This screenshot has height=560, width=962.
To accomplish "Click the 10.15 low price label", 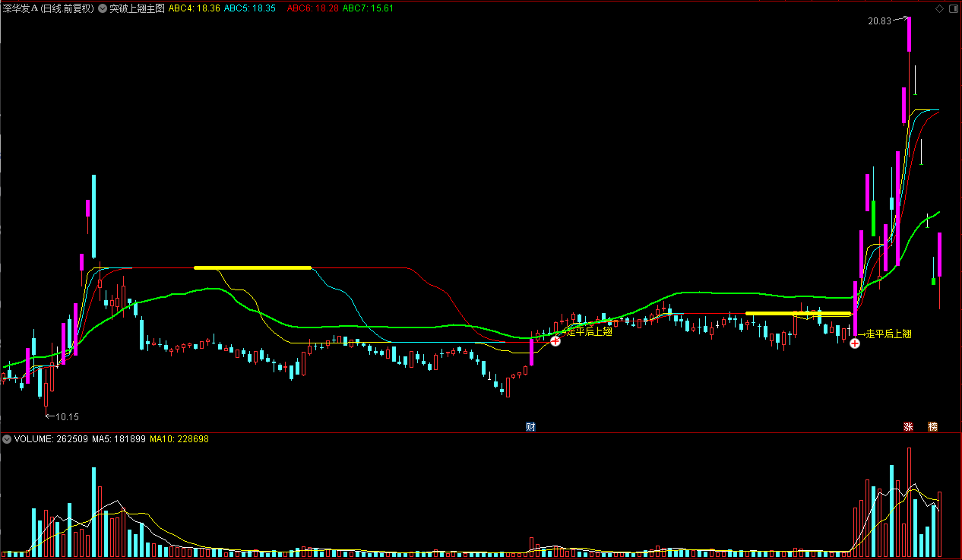I will coord(68,416).
